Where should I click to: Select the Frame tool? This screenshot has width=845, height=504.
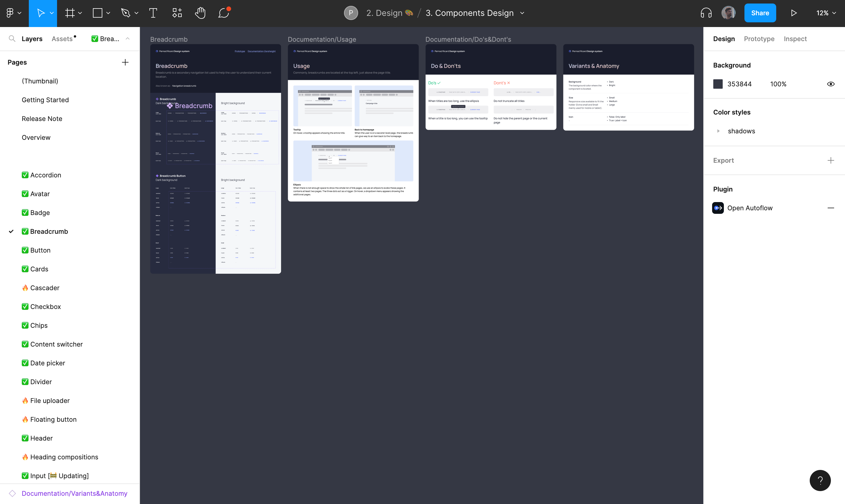tap(70, 13)
